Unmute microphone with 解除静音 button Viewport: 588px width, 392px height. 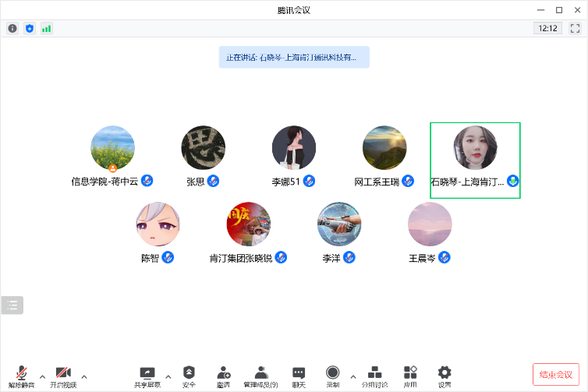pyautogui.click(x=21, y=375)
